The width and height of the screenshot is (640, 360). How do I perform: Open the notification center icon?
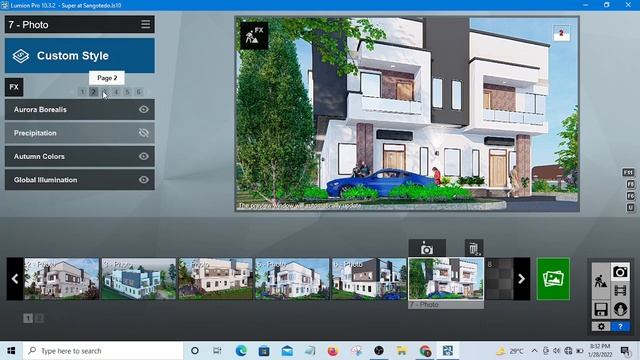click(x=625, y=351)
